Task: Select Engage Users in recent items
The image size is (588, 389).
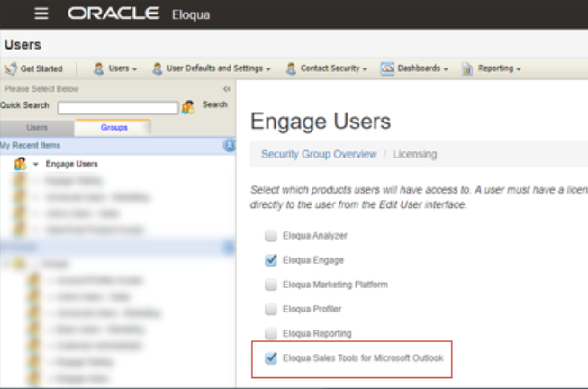Action: point(72,164)
